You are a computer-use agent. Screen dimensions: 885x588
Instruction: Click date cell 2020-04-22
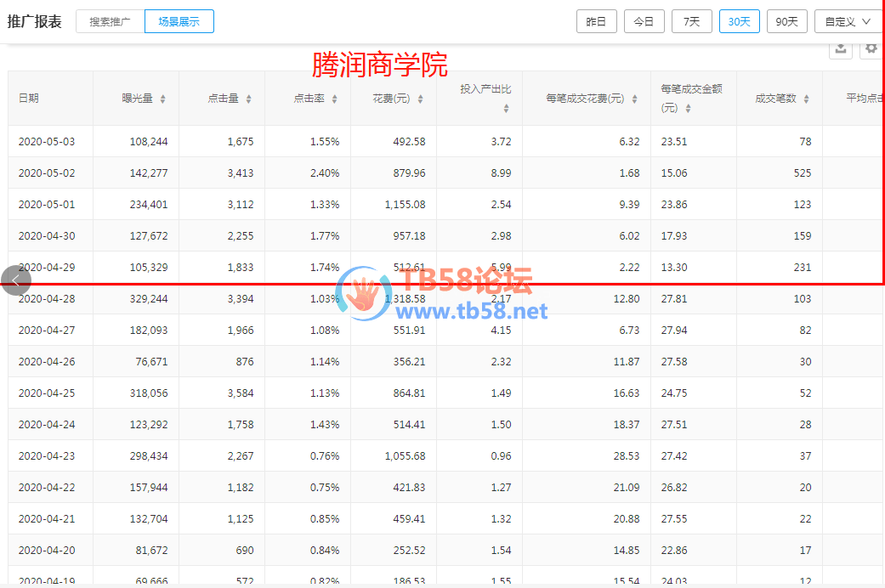tap(47, 488)
